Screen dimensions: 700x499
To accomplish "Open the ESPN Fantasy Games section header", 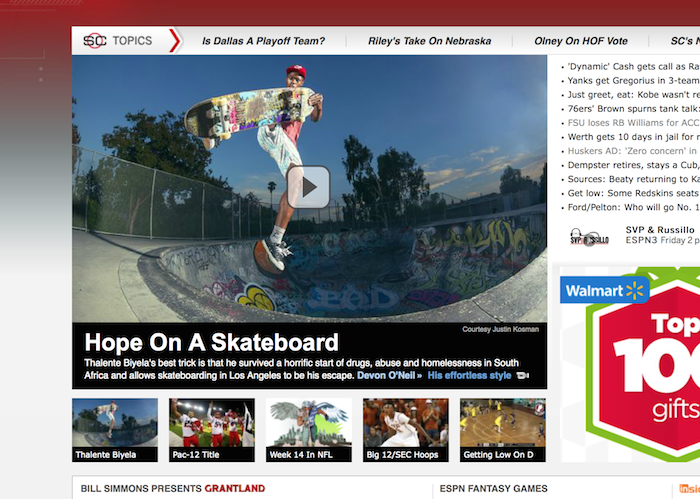I will [x=493, y=489].
